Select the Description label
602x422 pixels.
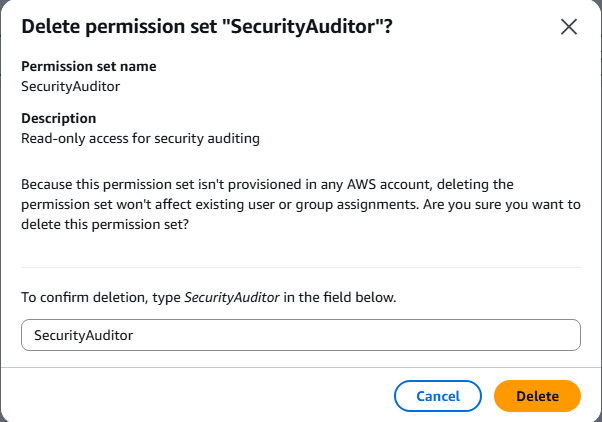58,118
